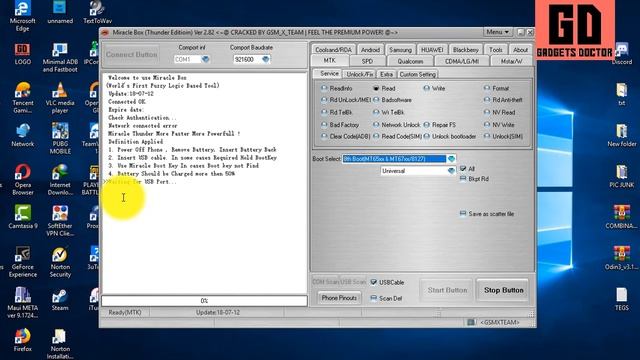Toggle the USBCable checkbox
The height and width of the screenshot is (360, 640).
click(387, 282)
